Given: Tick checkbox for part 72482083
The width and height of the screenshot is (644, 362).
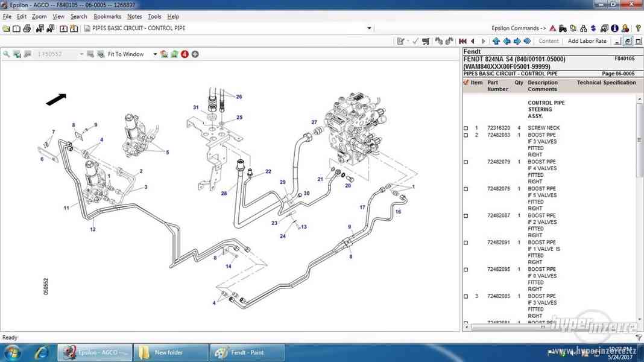Looking at the screenshot, I should (x=466, y=135).
